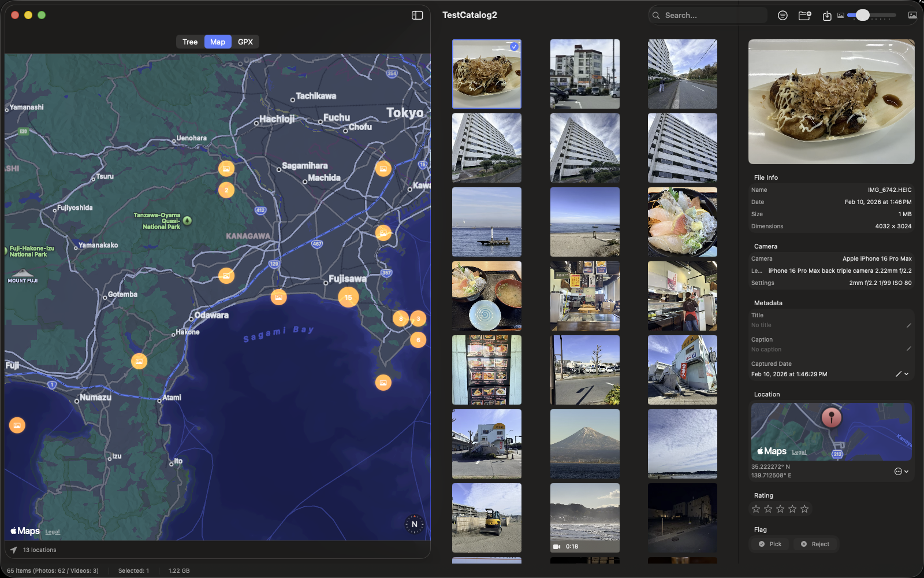The width and height of the screenshot is (924, 578).
Task: Click the import photos icon in toolbar
Action: 826,16
